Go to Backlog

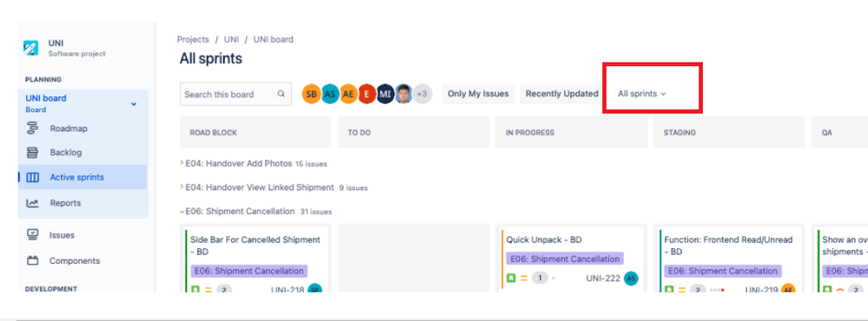point(66,153)
